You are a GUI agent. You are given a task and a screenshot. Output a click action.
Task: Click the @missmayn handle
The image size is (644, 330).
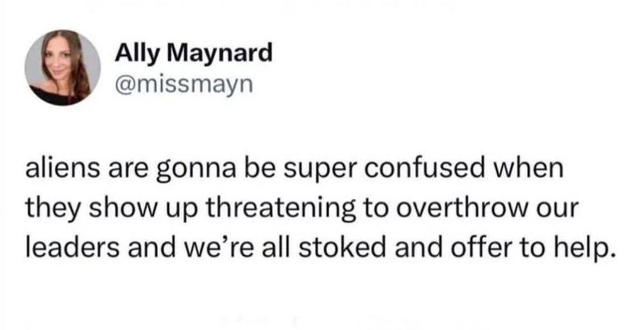pos(176,84)
